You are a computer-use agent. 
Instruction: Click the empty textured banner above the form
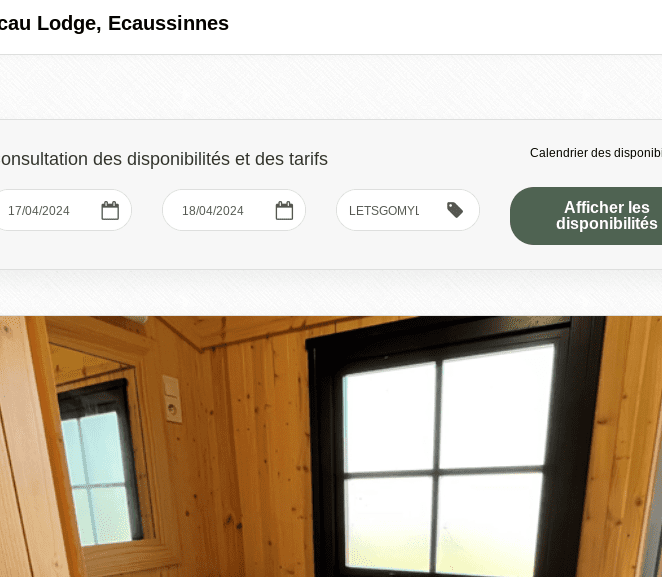331,87
